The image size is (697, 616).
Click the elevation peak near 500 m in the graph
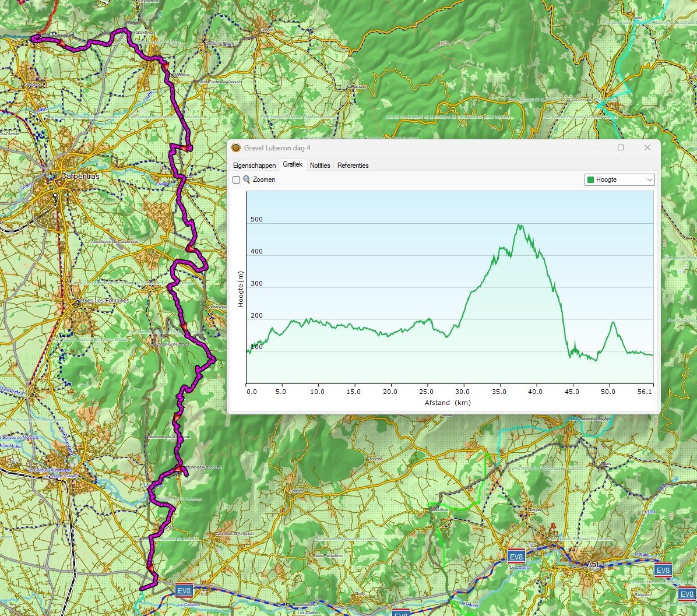click(519, 225)
